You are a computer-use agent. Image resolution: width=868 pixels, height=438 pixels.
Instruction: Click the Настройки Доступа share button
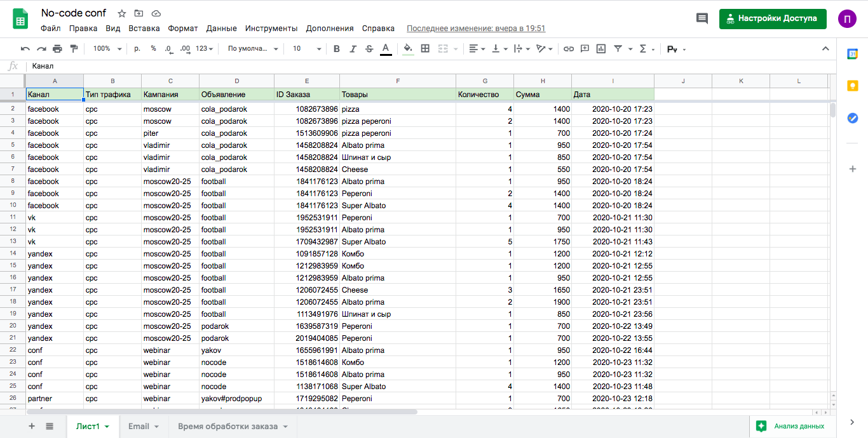773,18
